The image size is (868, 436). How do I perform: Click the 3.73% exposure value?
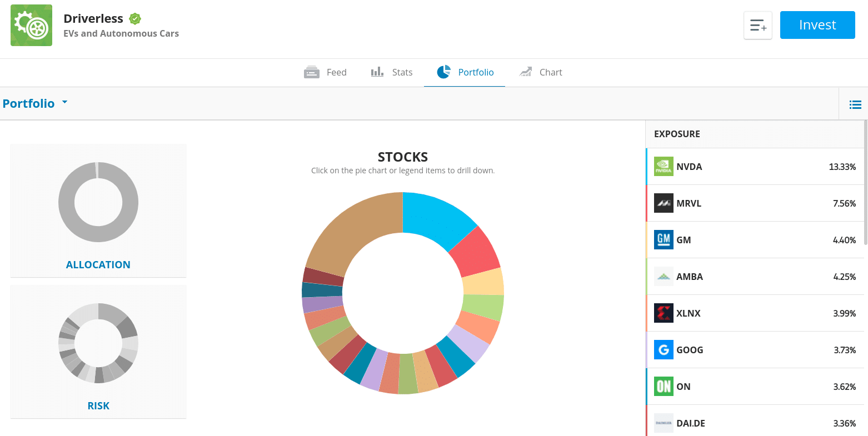click(x=845, y=350)
